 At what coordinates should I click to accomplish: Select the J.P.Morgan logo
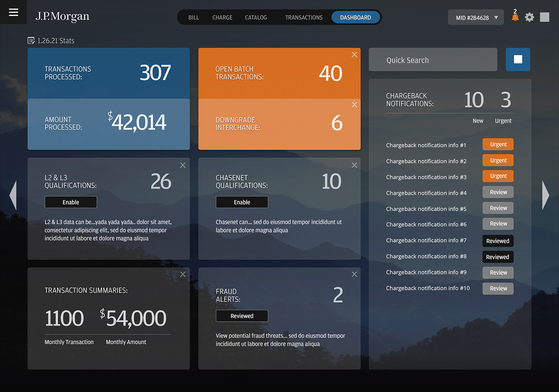[x=62, y=16]
